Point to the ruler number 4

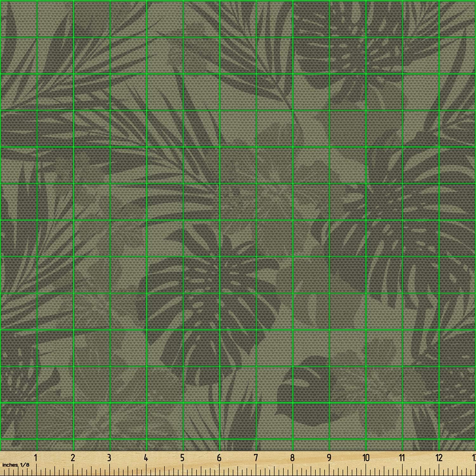pyautogui.click(x=146, y=458)
